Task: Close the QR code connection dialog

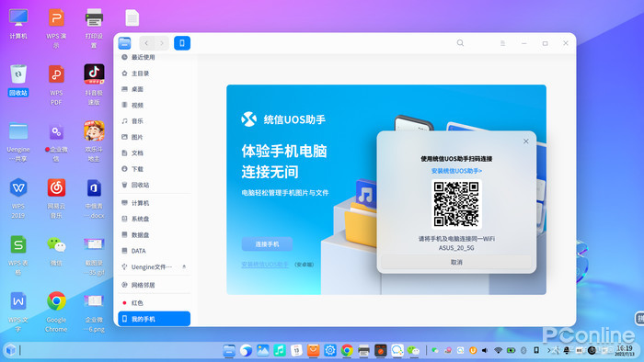Action: click(x=525, y=141)
